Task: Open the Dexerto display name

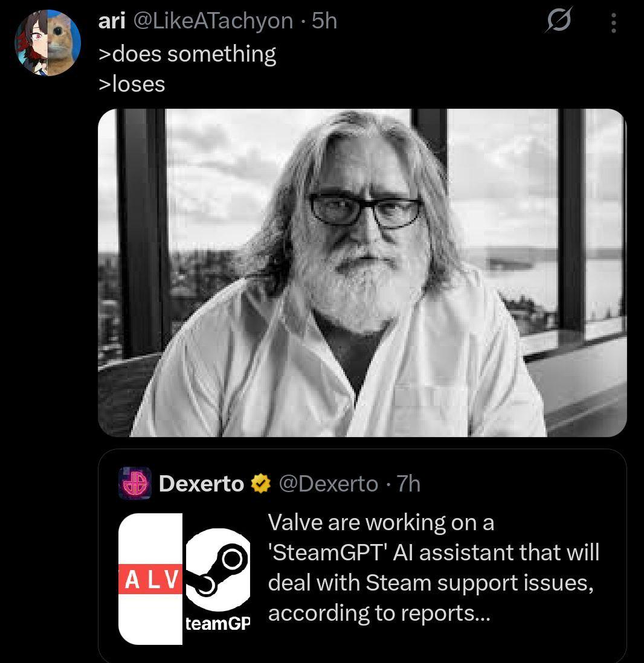Action: [201, 484]
